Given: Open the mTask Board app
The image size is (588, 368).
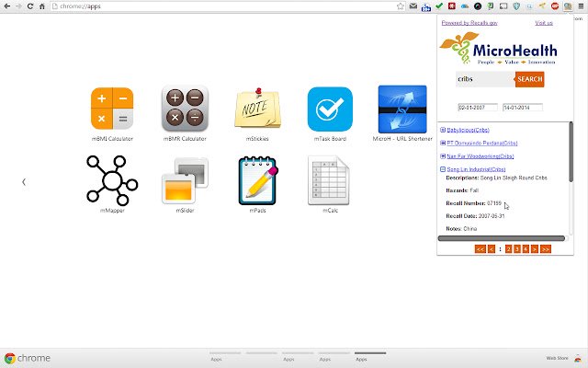Looking at the screenshot, I should pos(330,109).
